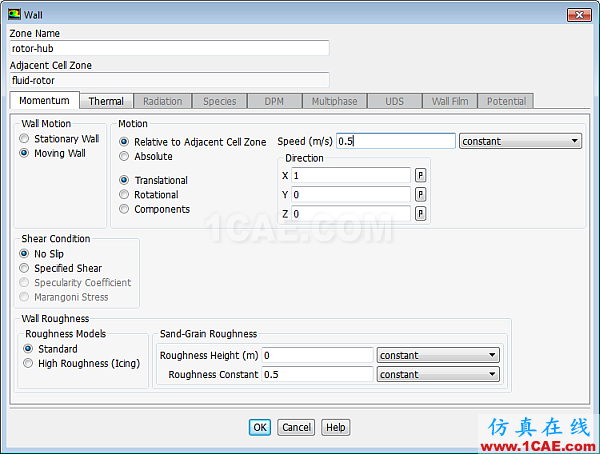The height and width of the screenshot is (454, 600).
Task: Switch to the Thermal tab
Action: (106, 101)
